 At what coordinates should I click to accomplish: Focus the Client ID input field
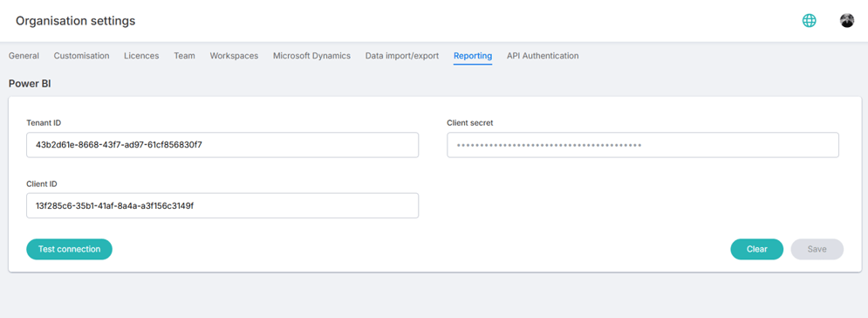tap(222, 205)
